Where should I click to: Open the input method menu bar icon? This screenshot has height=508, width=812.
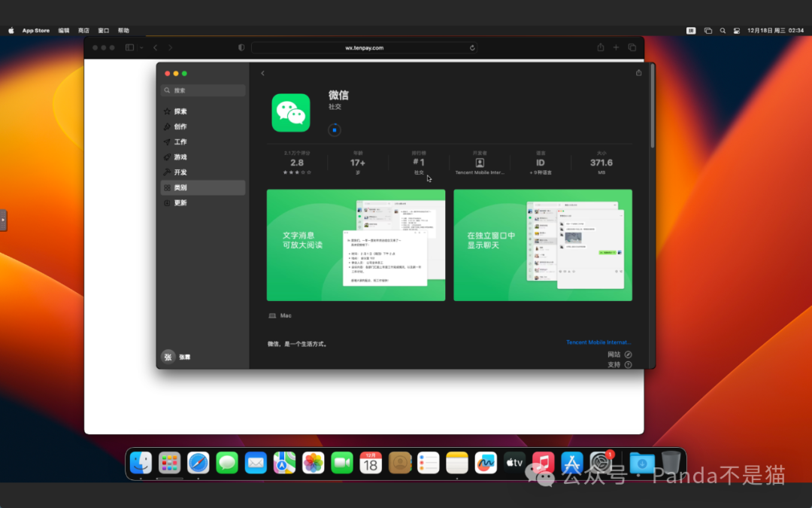coord(691,31)
